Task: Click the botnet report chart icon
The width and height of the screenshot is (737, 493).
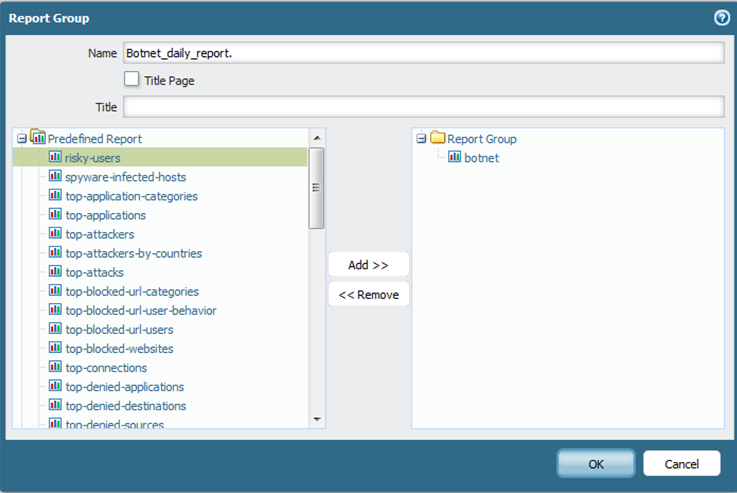Action: 455,158
